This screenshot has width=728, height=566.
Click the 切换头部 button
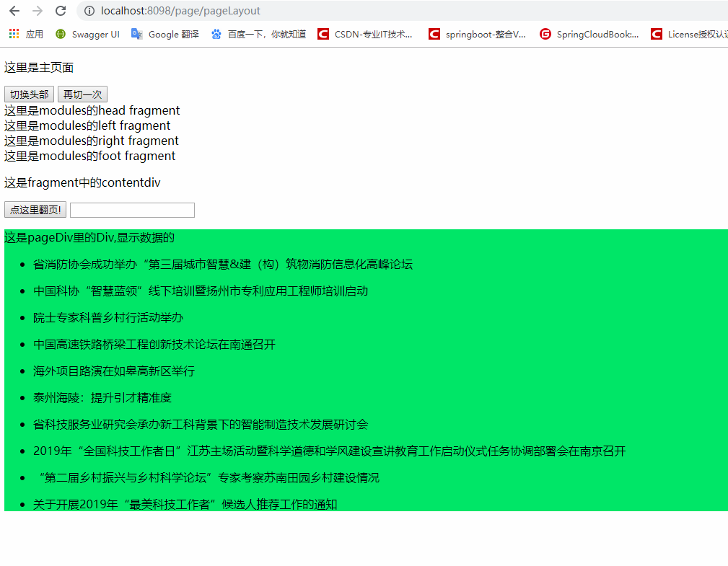30,94
